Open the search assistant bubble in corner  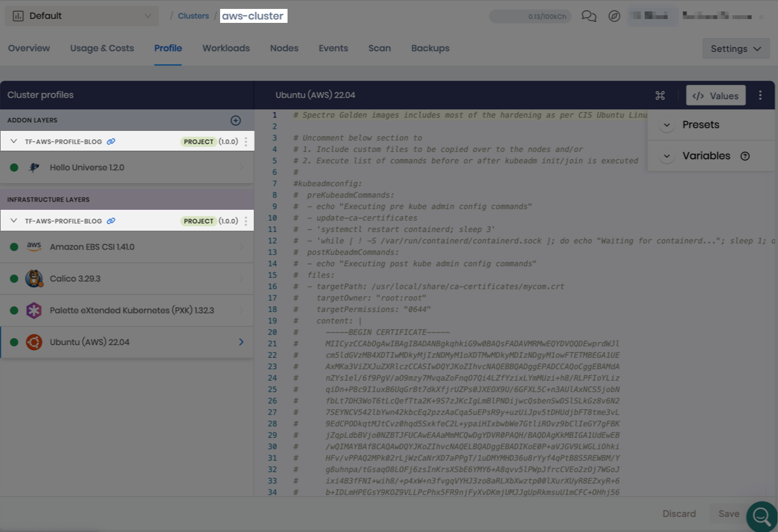pos(761,516)
